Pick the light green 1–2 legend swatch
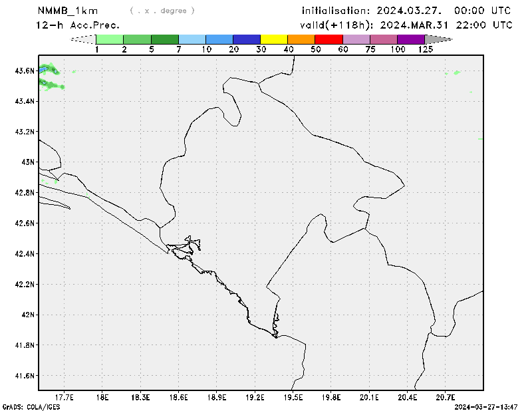Screen dimensions: 532x411 coord(110,39)
